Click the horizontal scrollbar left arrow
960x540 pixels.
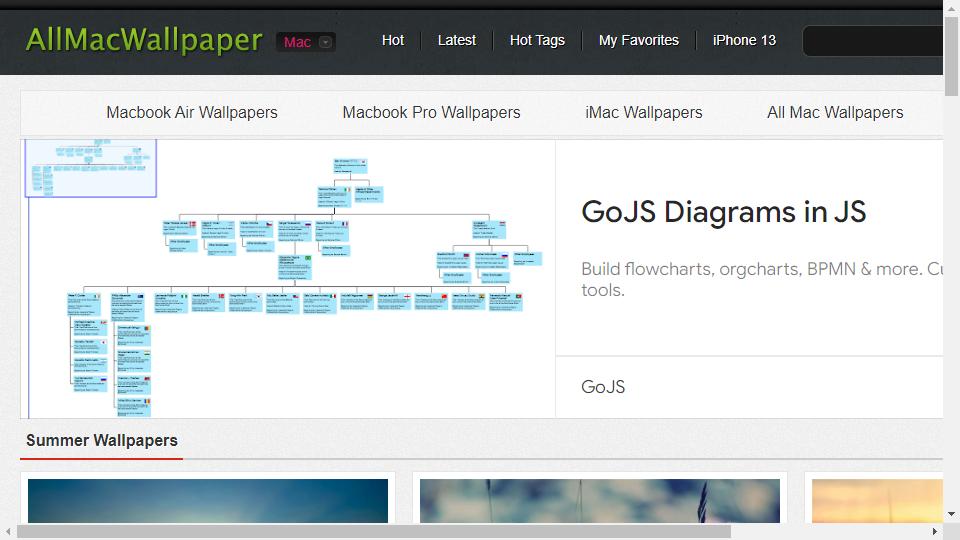tap(8, 531)
